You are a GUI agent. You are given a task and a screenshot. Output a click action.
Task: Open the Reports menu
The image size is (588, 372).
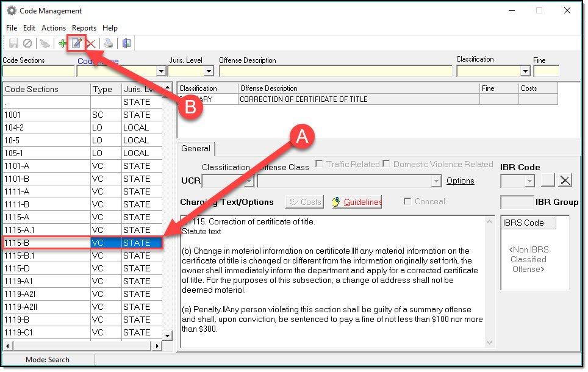[x=84, y=28]
